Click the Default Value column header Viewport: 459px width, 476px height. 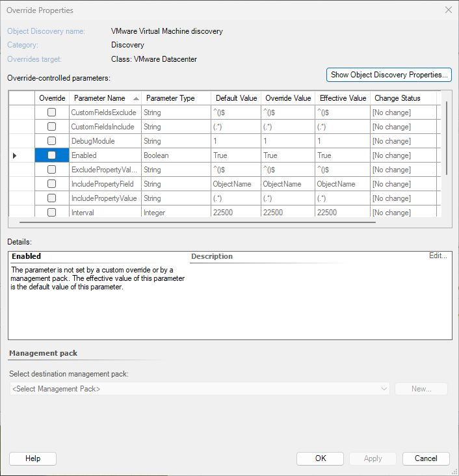click(x=236, y=98)
